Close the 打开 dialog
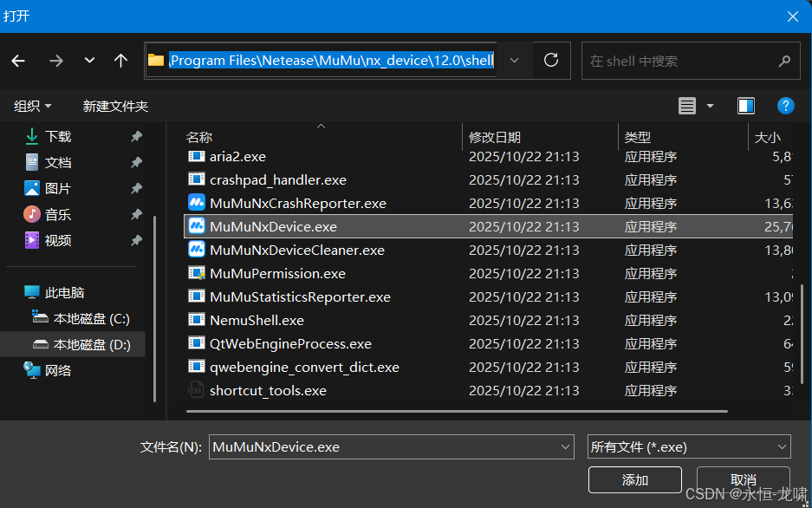 tap(792, 16)
